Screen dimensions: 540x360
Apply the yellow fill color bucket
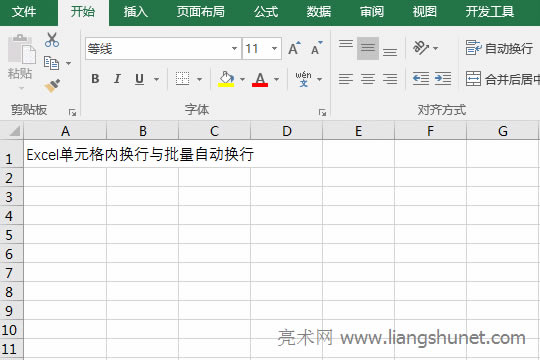click(226, 79)
